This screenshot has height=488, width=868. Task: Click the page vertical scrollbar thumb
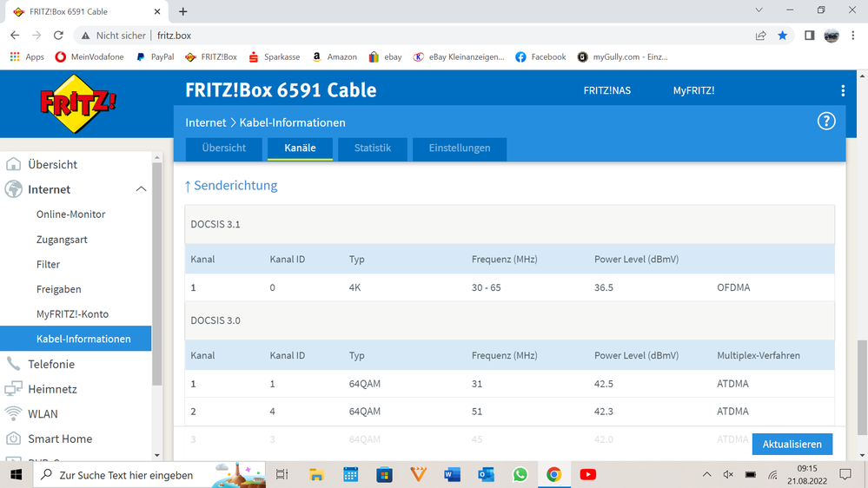[x=862, y=387]
